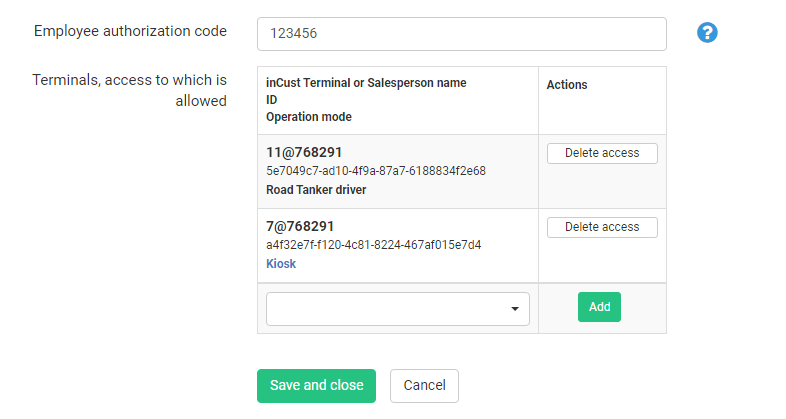Click the Actions column header
Screen dimensions: 786x419
tap(567, 85)
